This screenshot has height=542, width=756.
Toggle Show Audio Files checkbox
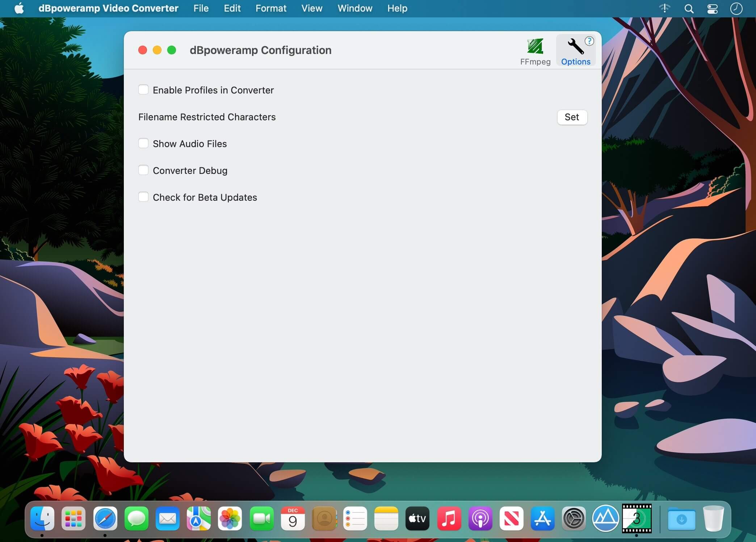143,143
